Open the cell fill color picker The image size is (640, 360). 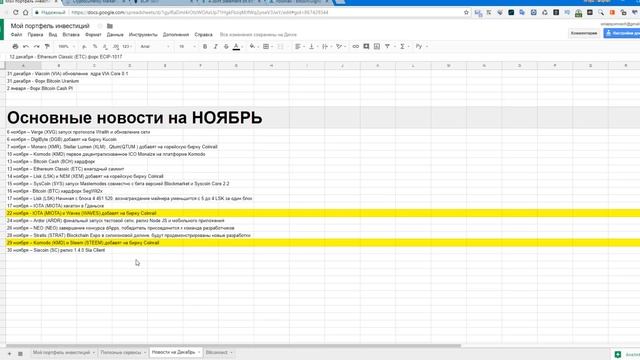click(x=253, y=47)
